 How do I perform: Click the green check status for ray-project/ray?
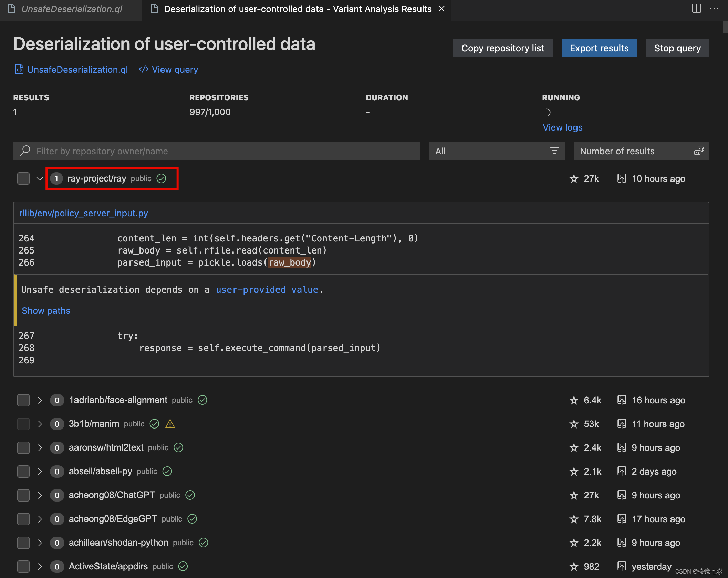click(x=161, y=178)
